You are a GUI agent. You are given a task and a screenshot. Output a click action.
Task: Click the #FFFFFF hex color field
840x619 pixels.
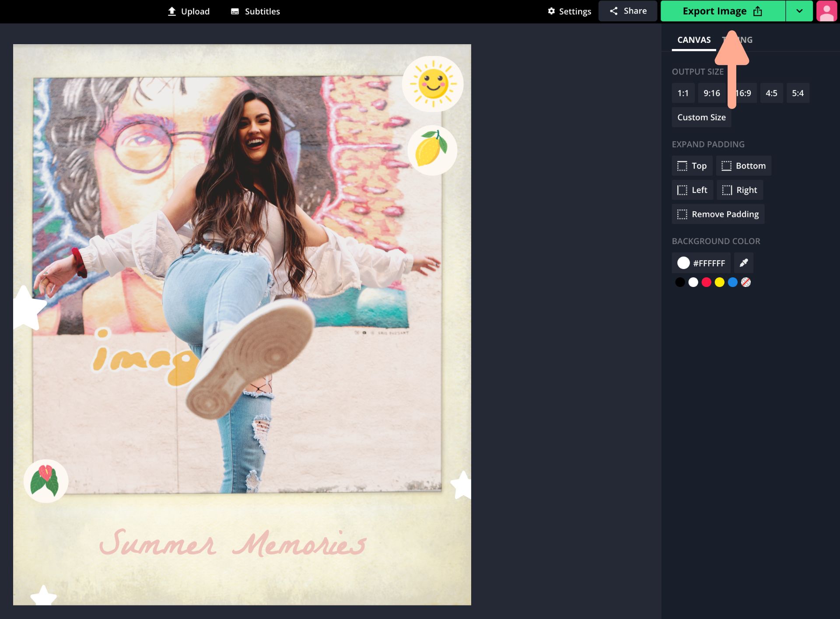[x=701, y=263]
